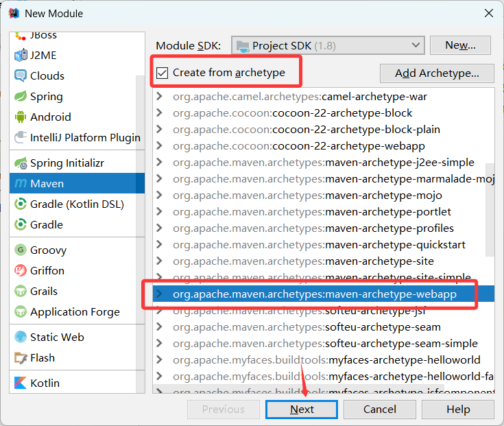Select Spring in module type list
This screenshot has width=504, height=426.
pos(77,97)
